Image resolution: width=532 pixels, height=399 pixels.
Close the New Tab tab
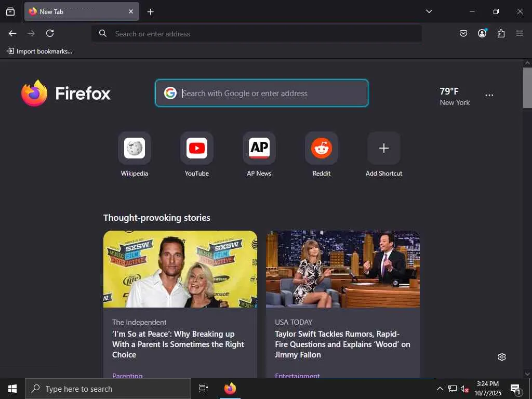point(130,11)
